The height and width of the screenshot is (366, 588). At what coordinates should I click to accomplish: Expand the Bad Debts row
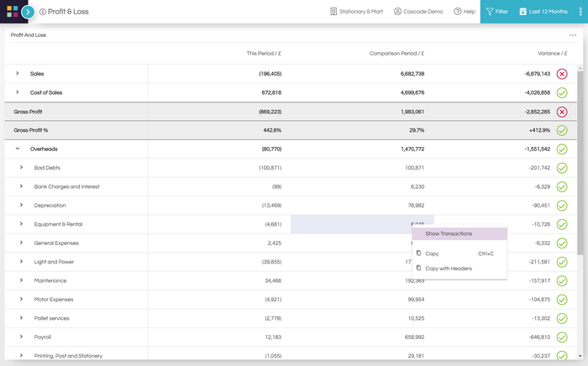tap(21, 167)
